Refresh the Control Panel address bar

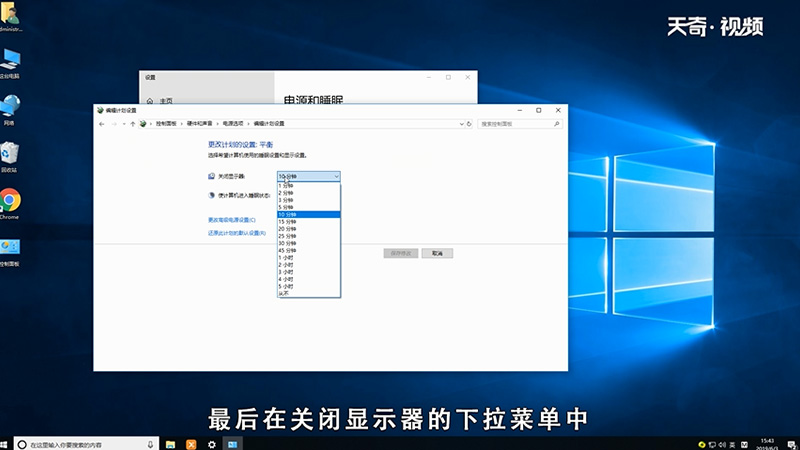469,124
